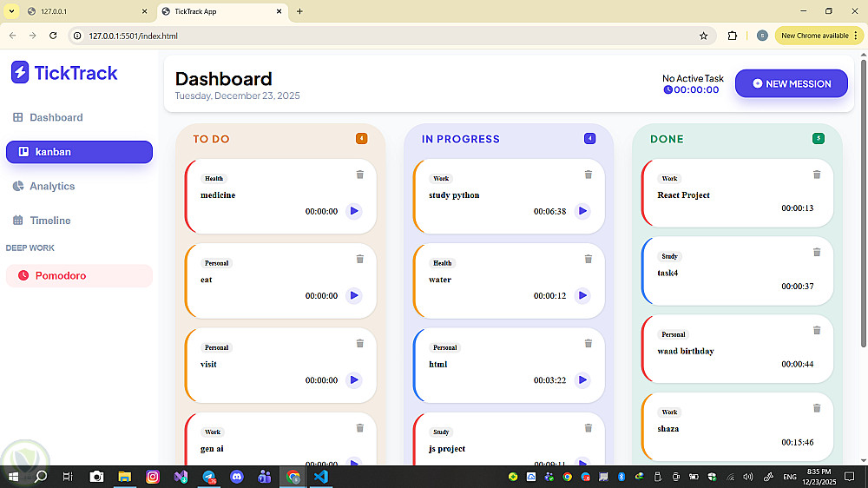Image resolution: width=868 pixels, height=488 pixels.
Task: Open the Pomodoro deep work mode
Action: [x=79, y=276]
